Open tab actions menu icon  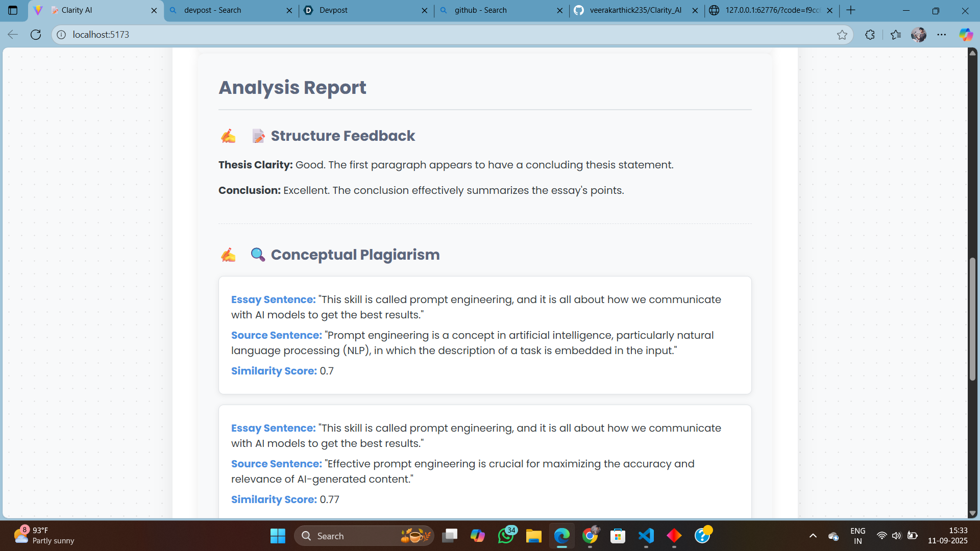(13, 10)
